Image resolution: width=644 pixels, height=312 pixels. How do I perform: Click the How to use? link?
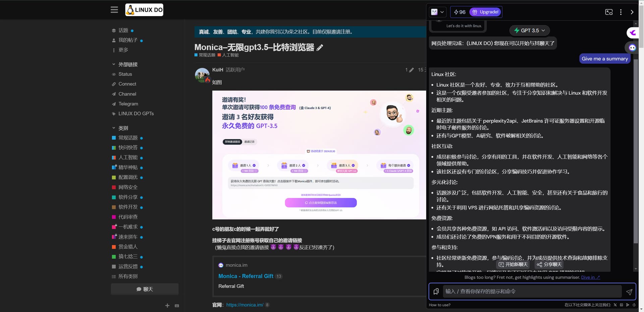pos(440,305)
